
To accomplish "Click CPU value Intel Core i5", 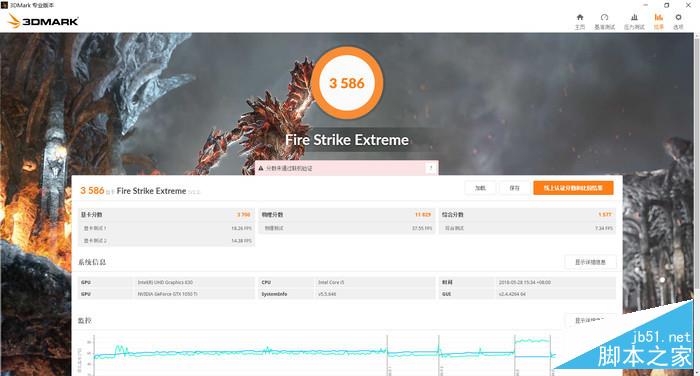I will (x=331, y=283).
